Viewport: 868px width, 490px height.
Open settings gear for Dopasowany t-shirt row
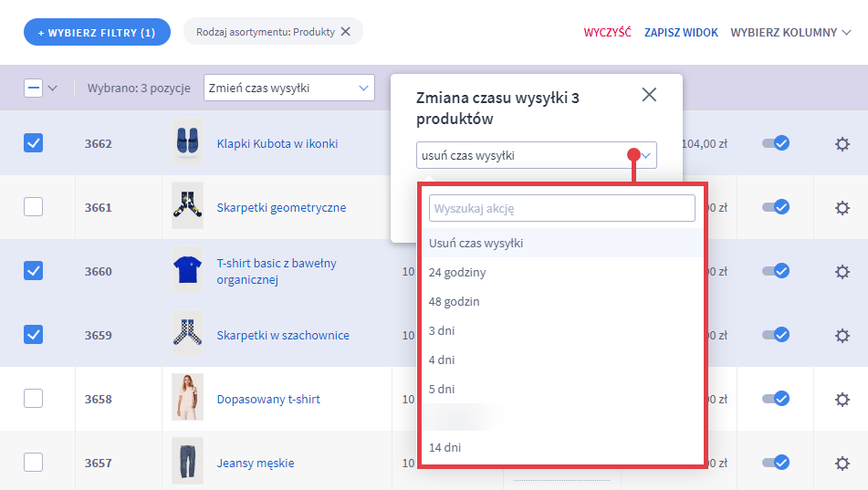click(x=842, y=399)
